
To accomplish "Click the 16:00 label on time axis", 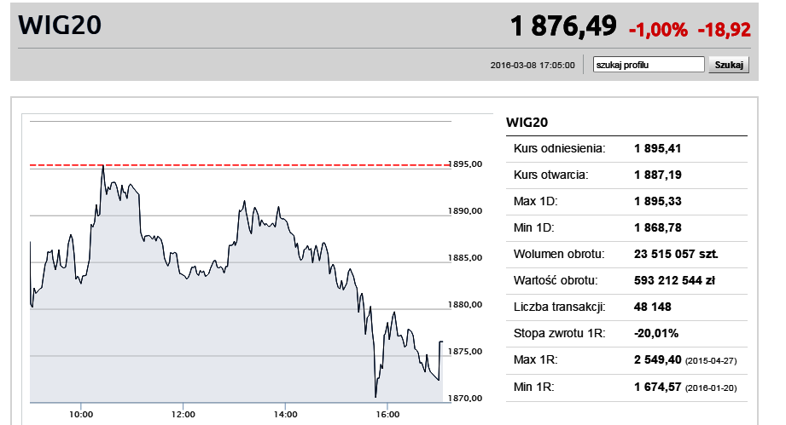I will (x=387, y=413).
